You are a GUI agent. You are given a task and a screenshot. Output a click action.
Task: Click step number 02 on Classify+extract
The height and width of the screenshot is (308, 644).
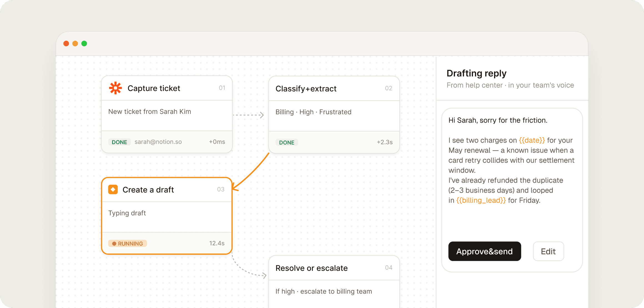[x=389, y=88]
